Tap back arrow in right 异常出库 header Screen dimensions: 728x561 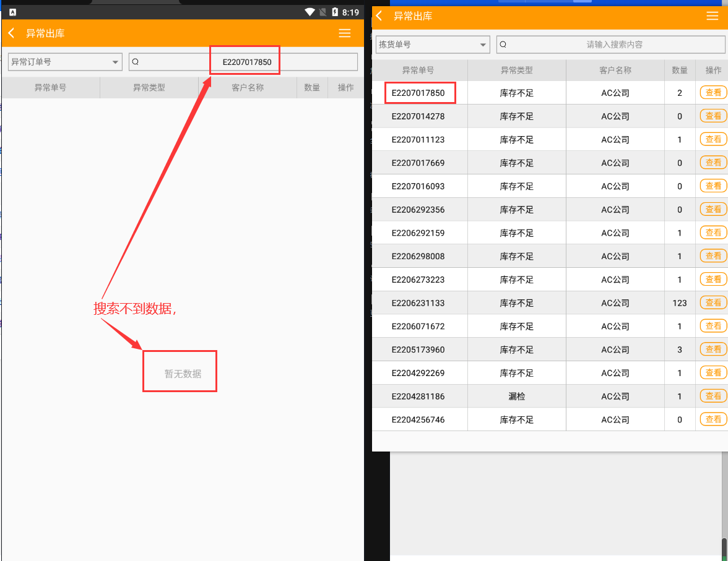coord(379,16)
